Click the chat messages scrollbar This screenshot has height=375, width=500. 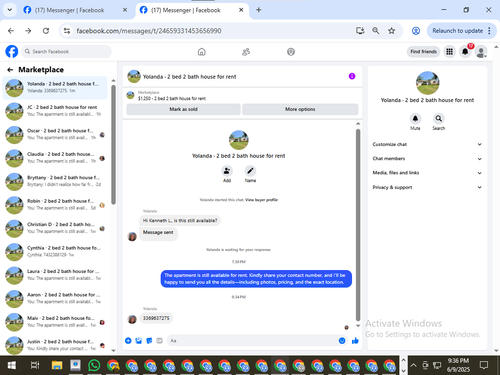click(x=358, y=225)
